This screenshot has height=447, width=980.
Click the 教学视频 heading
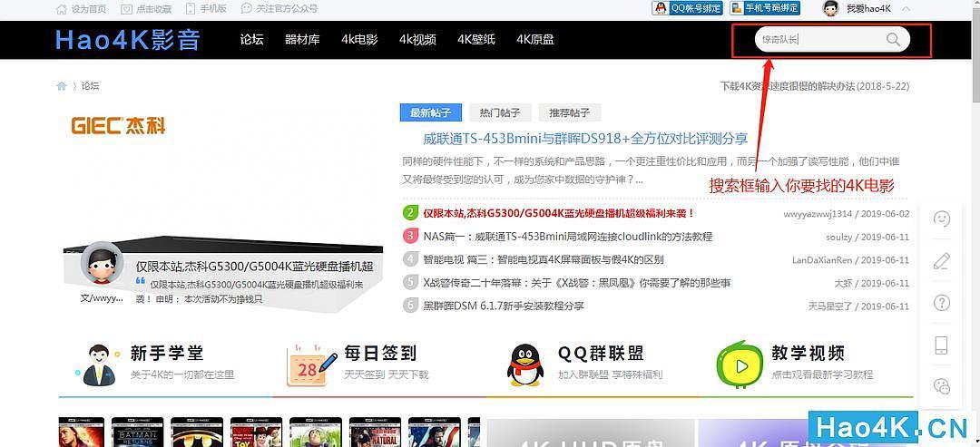tap(808, 354)
